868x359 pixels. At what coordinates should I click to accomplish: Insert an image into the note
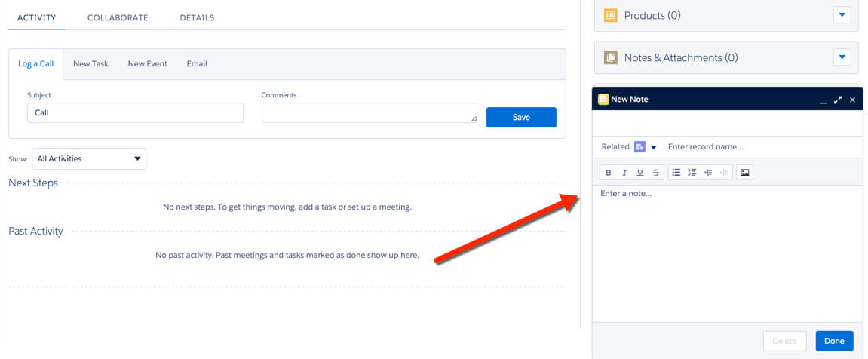pyautogui.click(x=745, y=173)
